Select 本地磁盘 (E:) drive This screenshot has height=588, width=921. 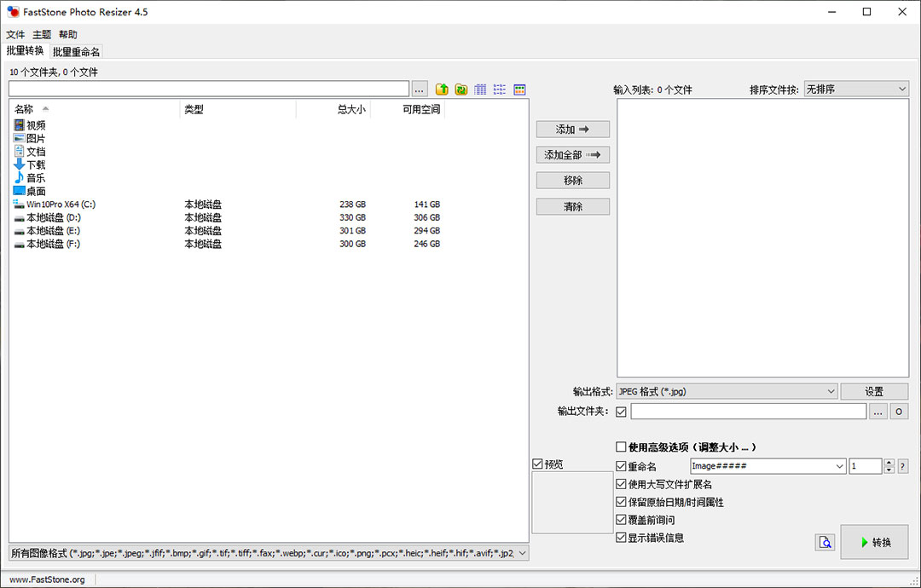click(47, 231)
